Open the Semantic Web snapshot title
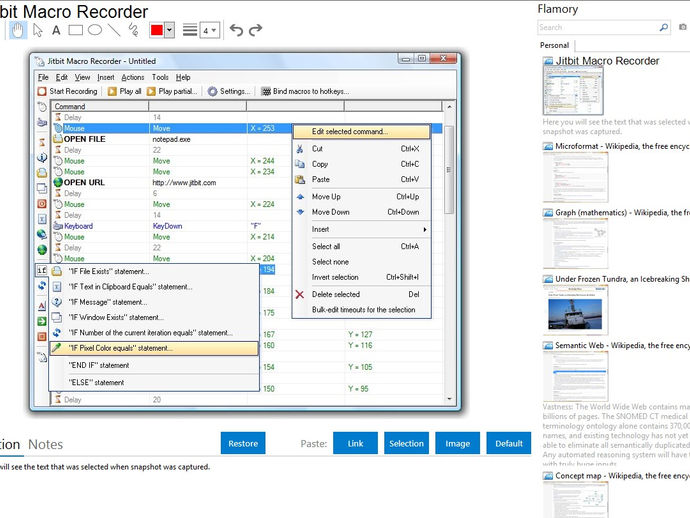690x518 pixels. (622, 345)
